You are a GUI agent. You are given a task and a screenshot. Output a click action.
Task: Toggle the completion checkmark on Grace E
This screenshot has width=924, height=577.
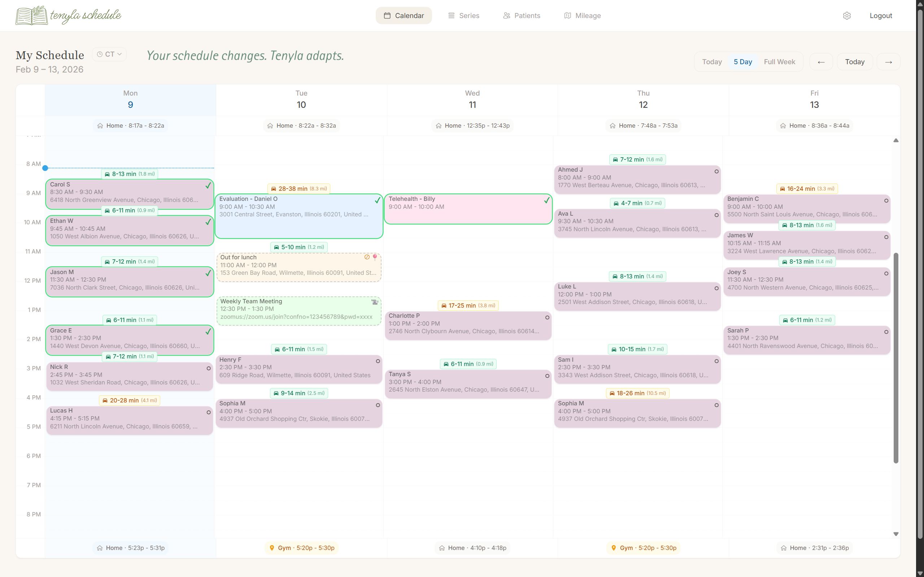click(x=208, y=331)
